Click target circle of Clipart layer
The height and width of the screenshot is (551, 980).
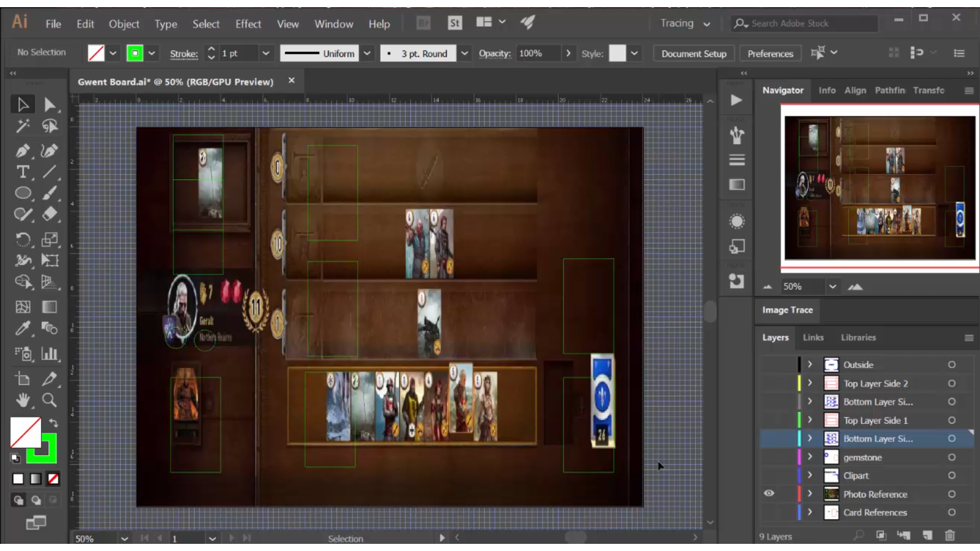952,475
